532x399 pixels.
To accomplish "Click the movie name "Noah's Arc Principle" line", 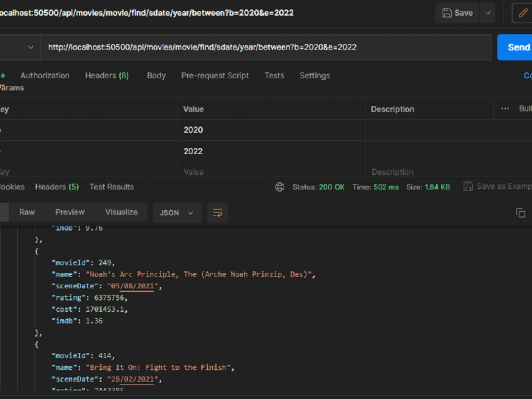I will click(184, 274).
